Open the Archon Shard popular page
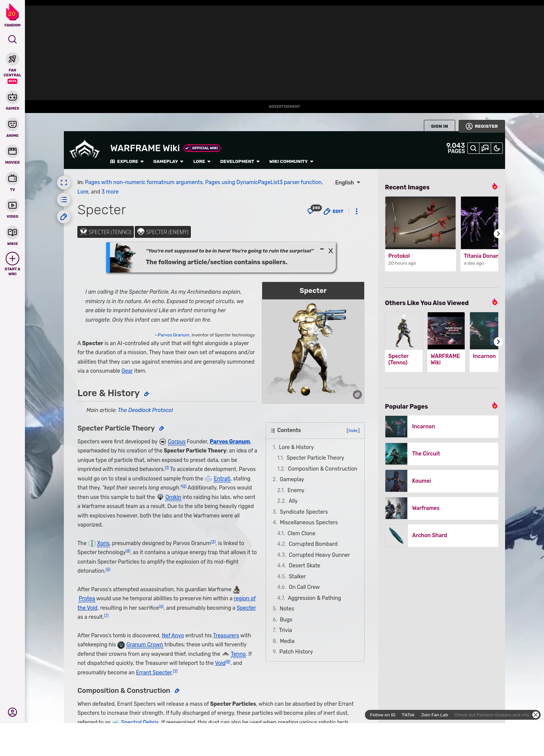 pyautogui.click(x=442, y=535)
